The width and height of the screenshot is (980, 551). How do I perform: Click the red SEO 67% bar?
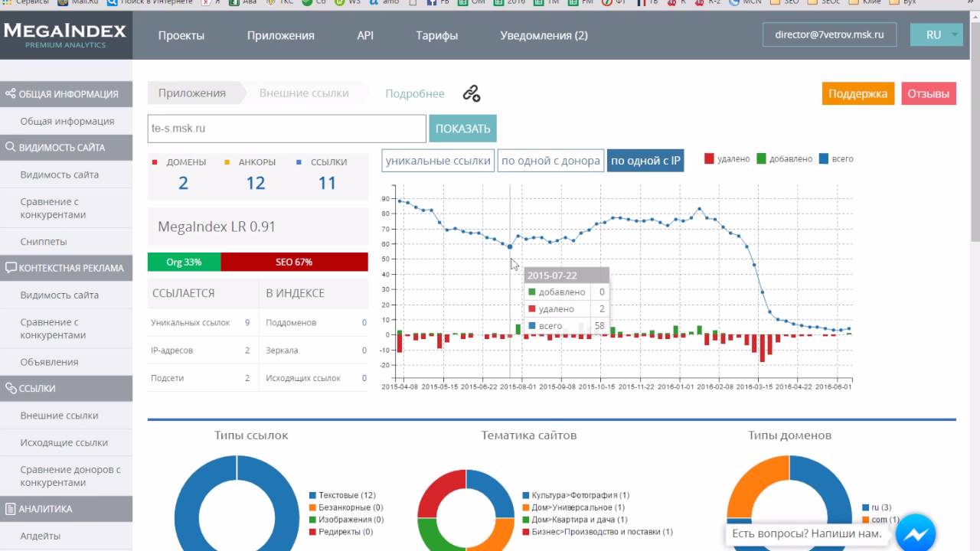(x=294, y=262)
